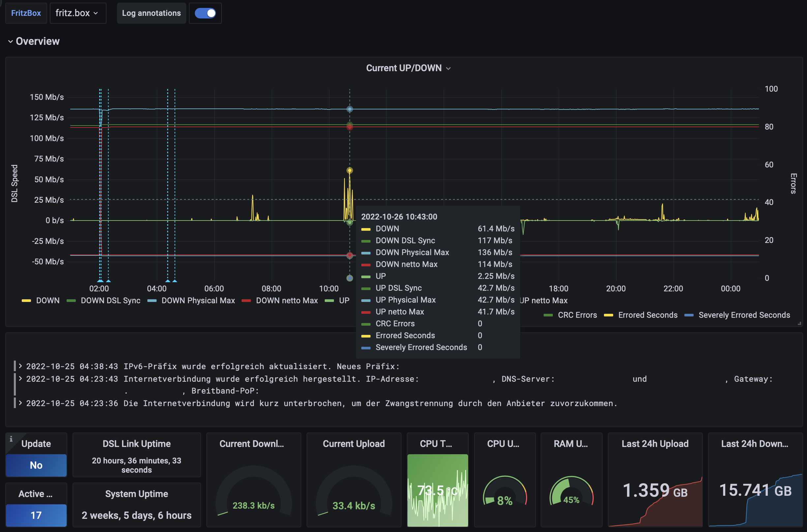
Task: Click the DOWN netto Max legend entry
Action: [x=286, y=301]
